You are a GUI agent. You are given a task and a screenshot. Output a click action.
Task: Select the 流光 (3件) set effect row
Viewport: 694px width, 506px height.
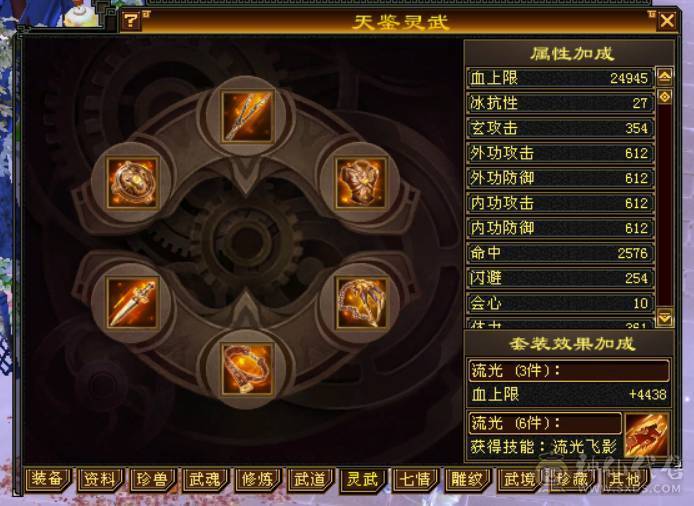coord(569,371)
